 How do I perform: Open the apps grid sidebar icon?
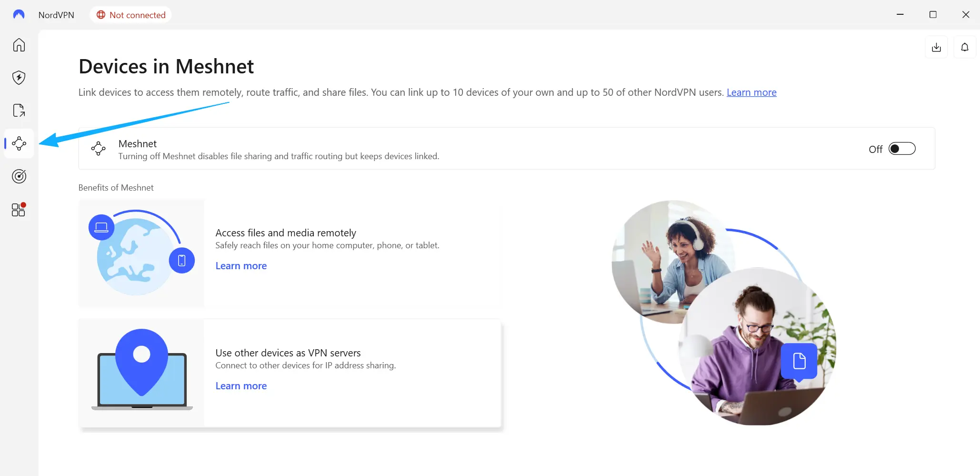coord(19,210)
